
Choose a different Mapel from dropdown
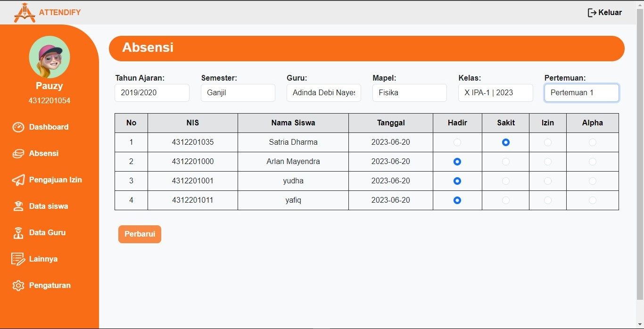click(409, 93)
